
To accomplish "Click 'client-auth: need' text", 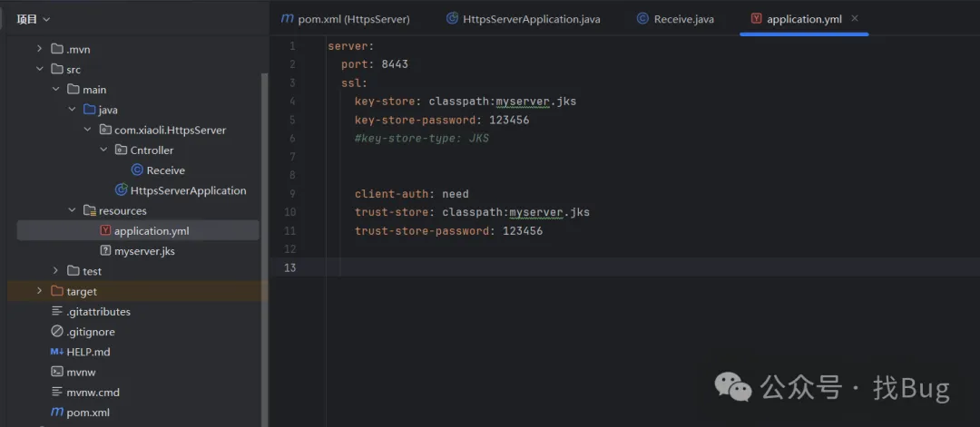I will 411,193.
